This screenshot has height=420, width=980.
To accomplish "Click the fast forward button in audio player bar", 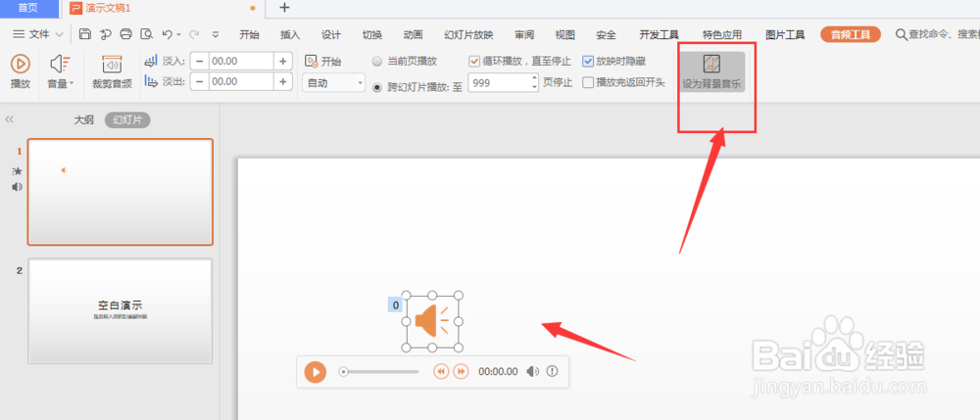I will (461, 372).
